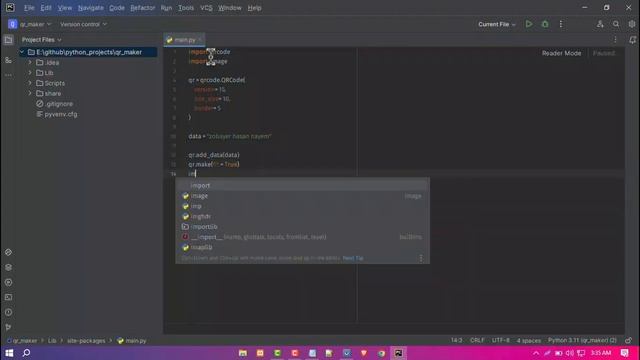Open the Project tool window icon
This screenshot has width=640, height=360.
click(8, 40)
